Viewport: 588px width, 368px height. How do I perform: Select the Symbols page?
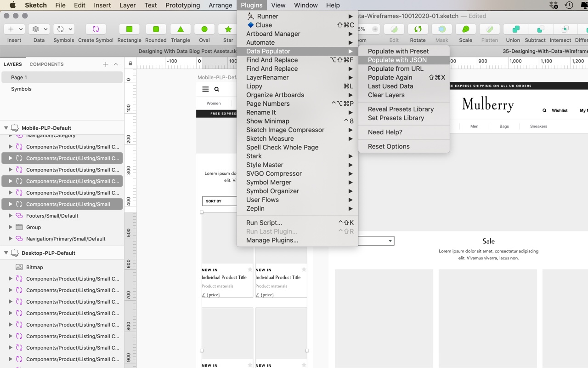[x=21, y=89]
